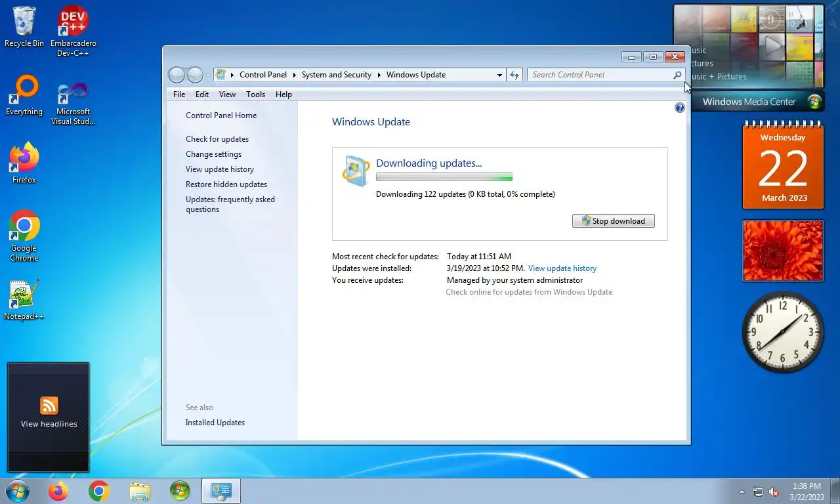Screen dimensions: 840x504
Task: Open View update history in sidebar
Action: pos(220,169)
